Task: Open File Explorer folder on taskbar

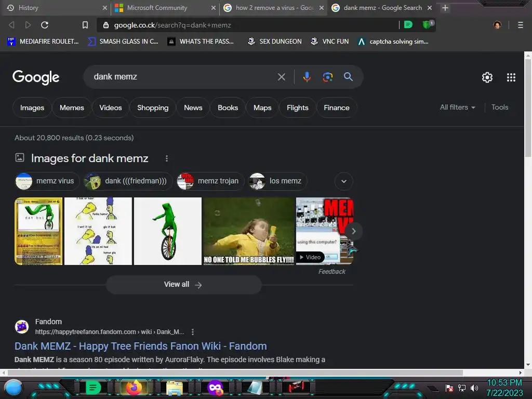Action: click(x=175, y=388)
